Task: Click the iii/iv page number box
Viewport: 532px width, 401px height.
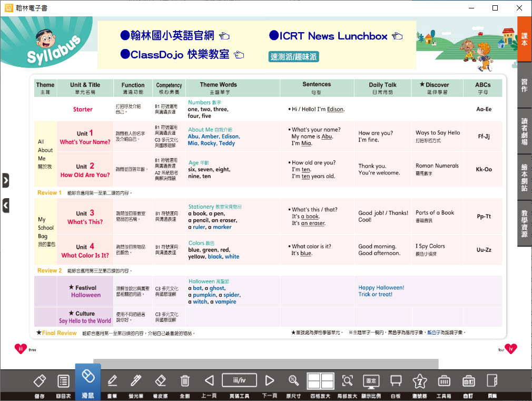Action: (x=239, y=380)
